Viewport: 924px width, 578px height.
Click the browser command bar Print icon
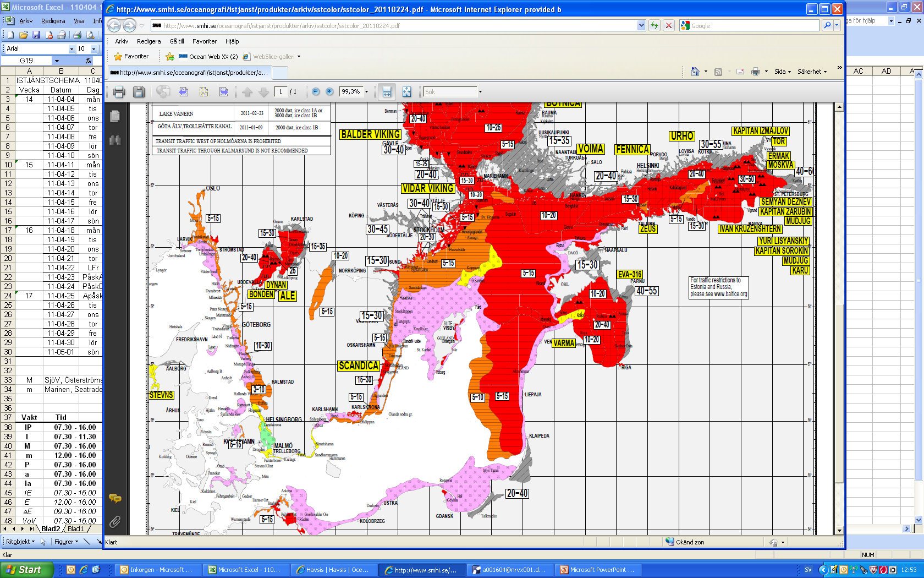pyautogui.click(x=756, y=72)
